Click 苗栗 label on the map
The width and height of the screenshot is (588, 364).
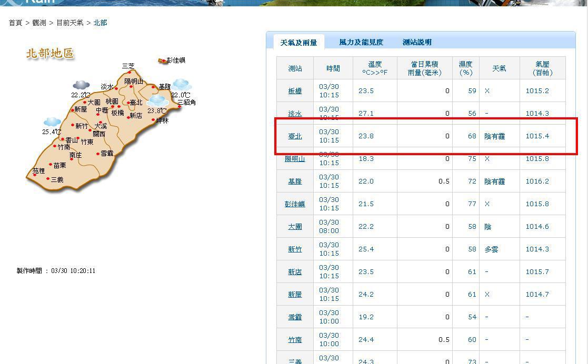(59, 165)
